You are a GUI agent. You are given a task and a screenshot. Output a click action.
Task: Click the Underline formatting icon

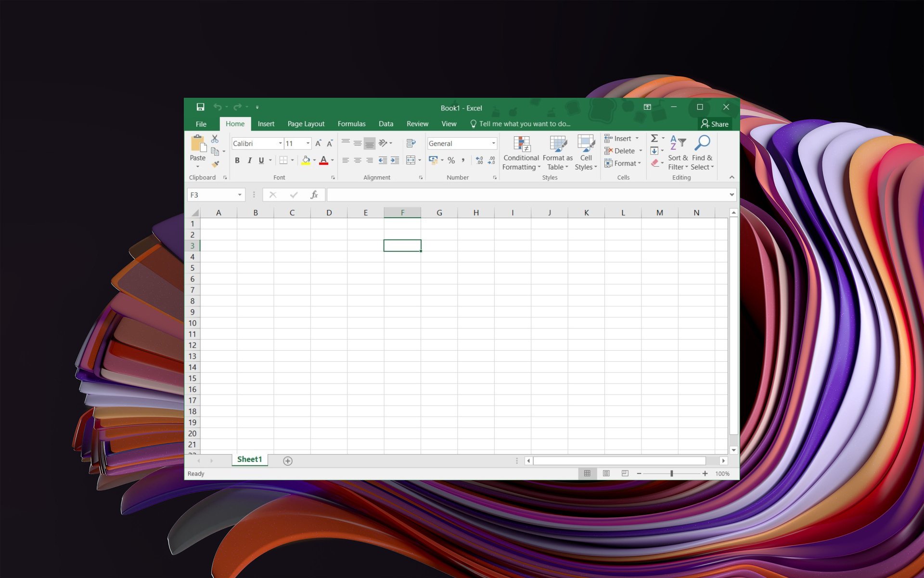coord(261,161)
